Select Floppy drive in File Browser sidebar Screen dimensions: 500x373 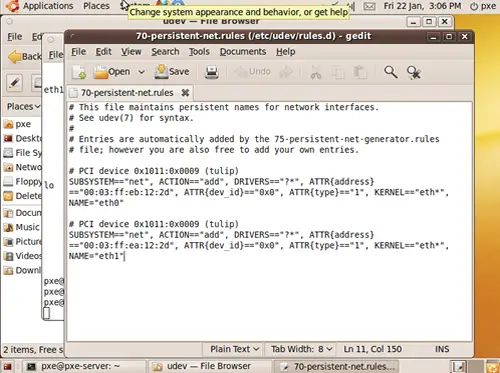23,181
